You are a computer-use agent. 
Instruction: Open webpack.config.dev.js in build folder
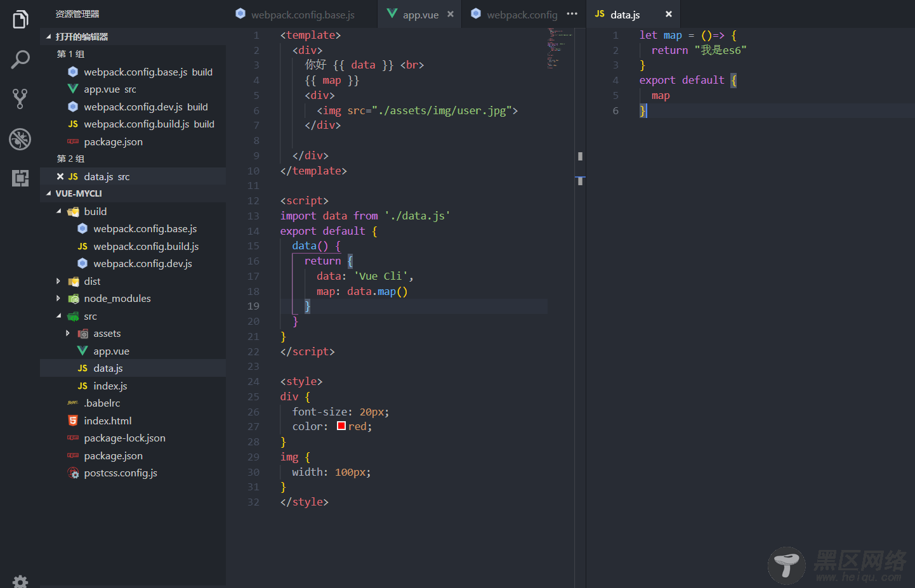tap(133, 263)
